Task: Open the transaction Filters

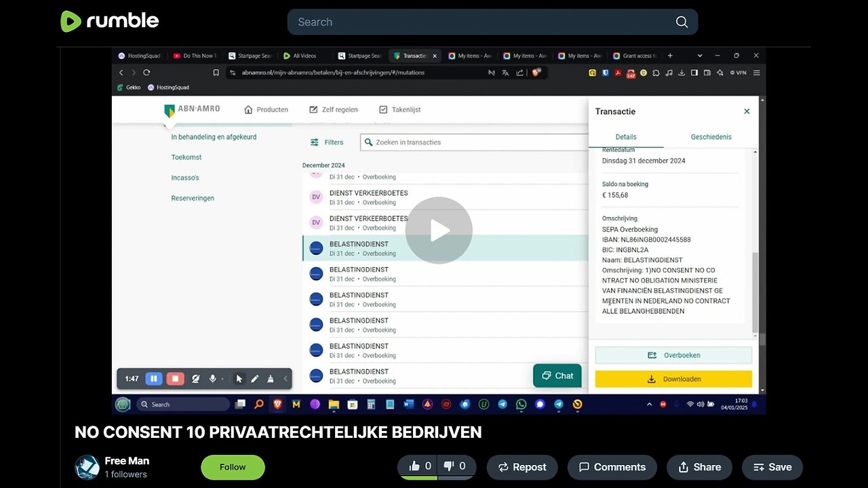Action: [x=327, y=142]
